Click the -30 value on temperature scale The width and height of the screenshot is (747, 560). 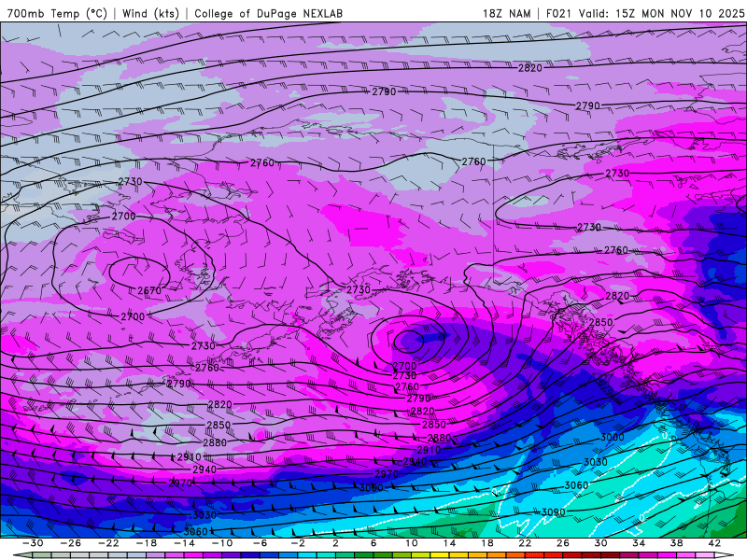pyautogui.click(x=33, y=543)
